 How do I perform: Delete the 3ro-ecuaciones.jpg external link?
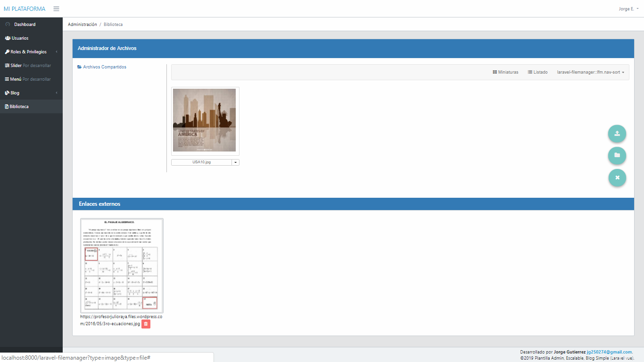click(146, 324)
